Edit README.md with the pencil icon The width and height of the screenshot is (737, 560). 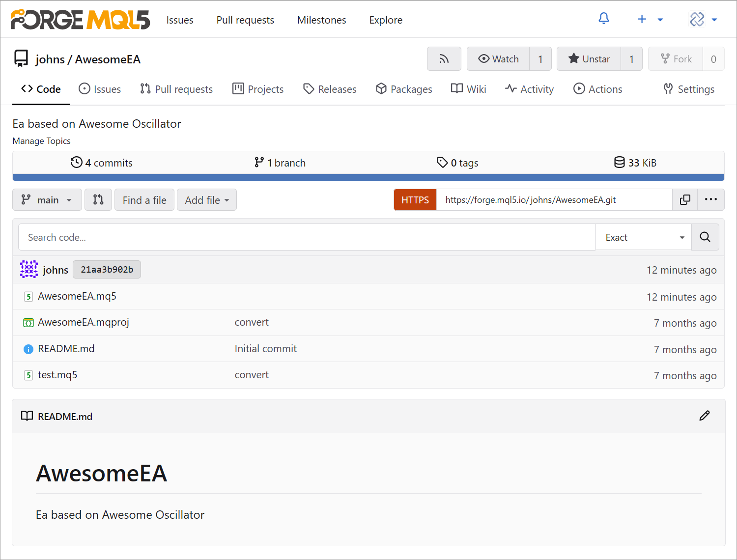704,416
